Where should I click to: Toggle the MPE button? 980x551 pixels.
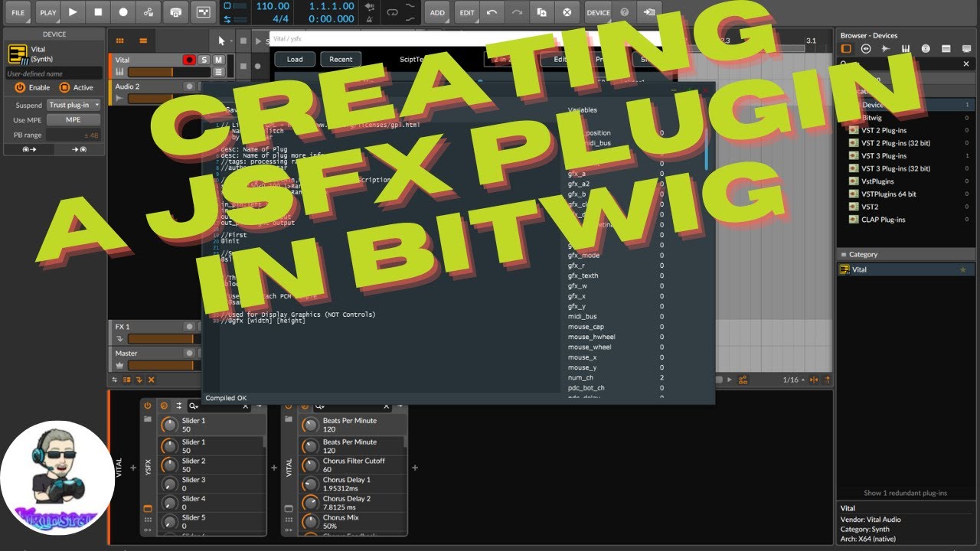pos(73,120)
